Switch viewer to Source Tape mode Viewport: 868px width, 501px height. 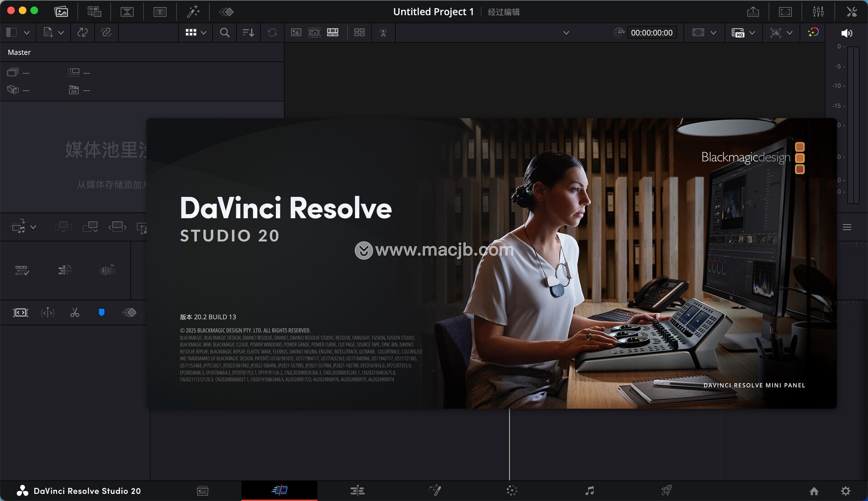coord(314,33)
